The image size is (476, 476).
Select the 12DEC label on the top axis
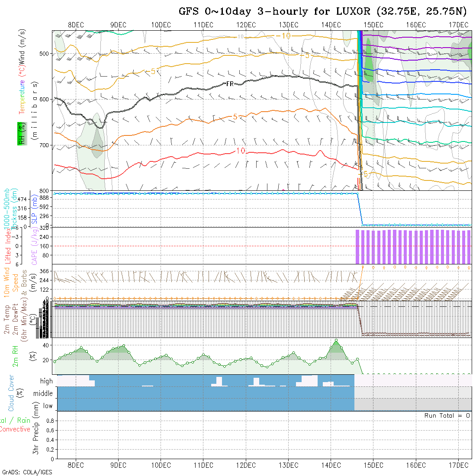coord(246,25)
